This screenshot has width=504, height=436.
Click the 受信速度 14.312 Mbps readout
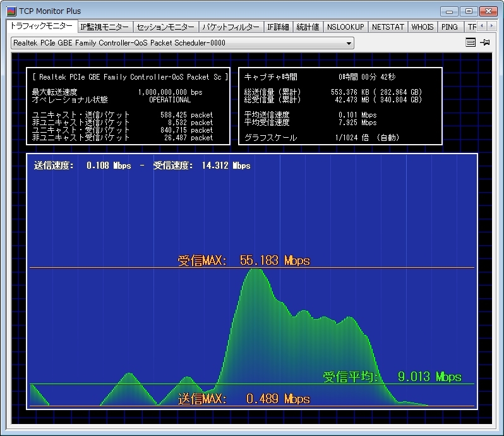tap(201, 166)
